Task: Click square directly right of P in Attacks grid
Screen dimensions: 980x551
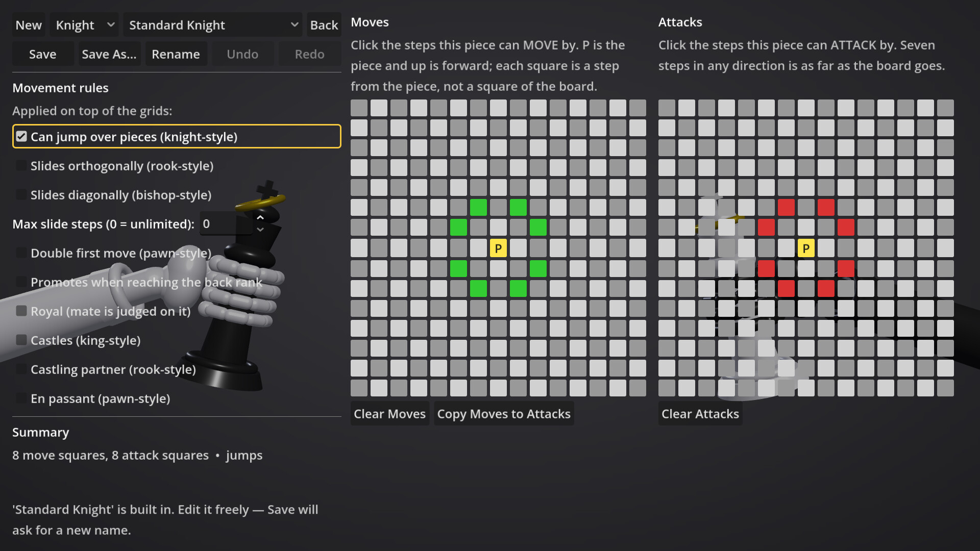Action: (x=826, y=248)
